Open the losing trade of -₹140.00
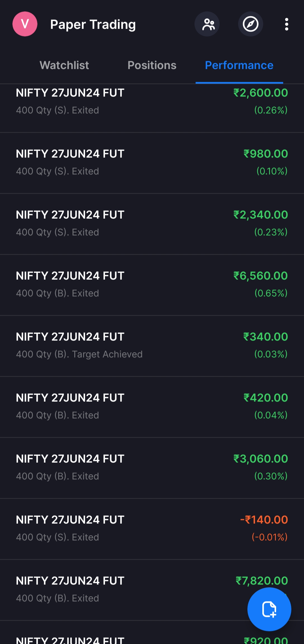 [x=152, y=528]
